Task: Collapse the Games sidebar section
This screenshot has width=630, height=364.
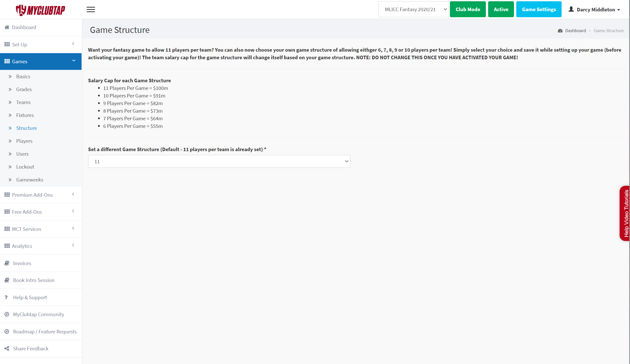Action: point(41,62)
